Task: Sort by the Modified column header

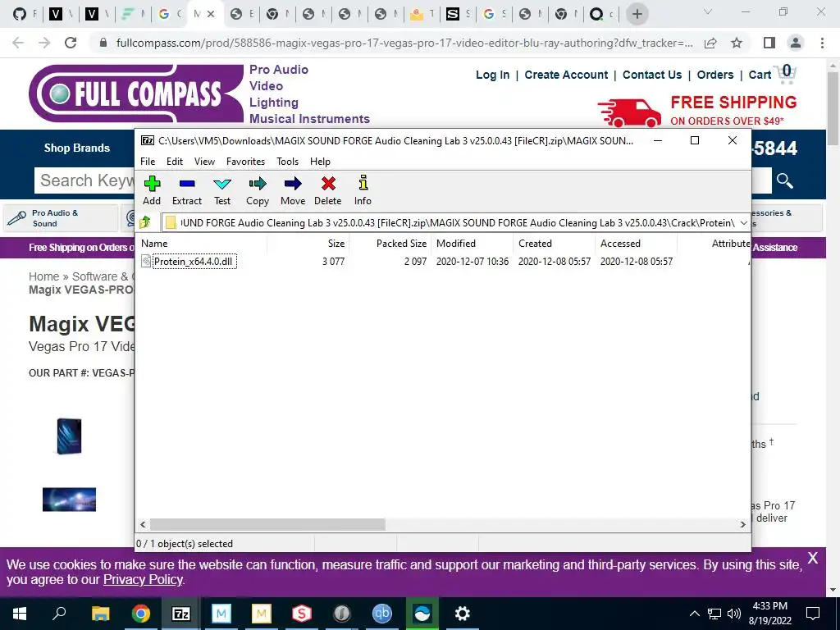Action: tap(472, 243)
